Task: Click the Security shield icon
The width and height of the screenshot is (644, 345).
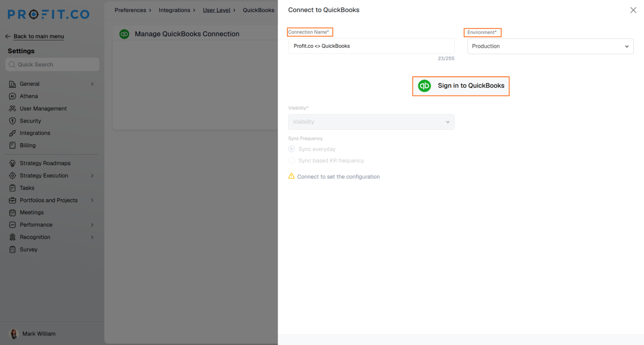Action: [x=12, y=121]
